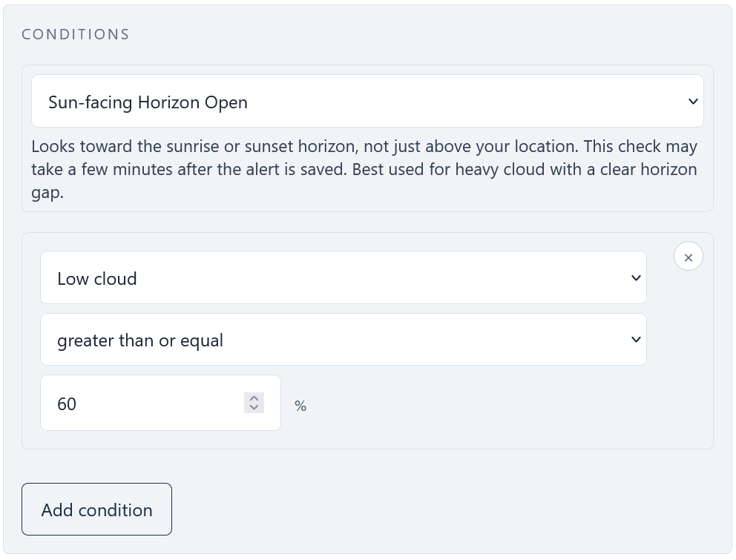Open the greater than or equal dropdown

343,340
